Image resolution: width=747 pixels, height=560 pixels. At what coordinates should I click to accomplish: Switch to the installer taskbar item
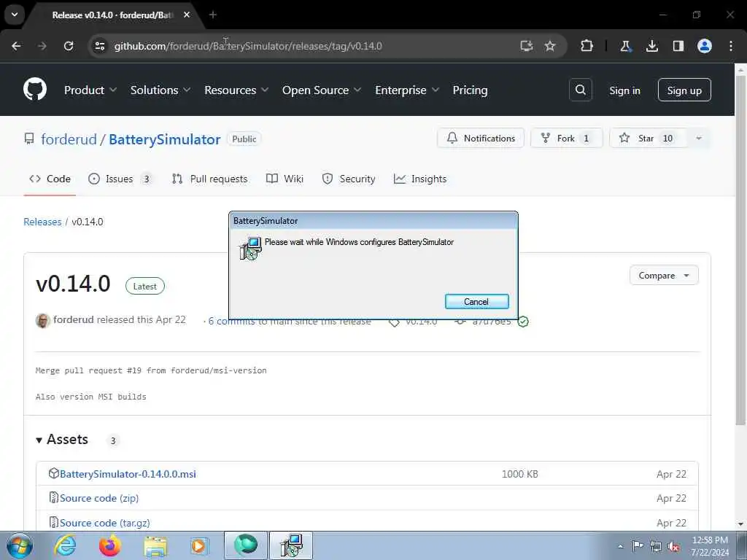(x=291, y=545)
